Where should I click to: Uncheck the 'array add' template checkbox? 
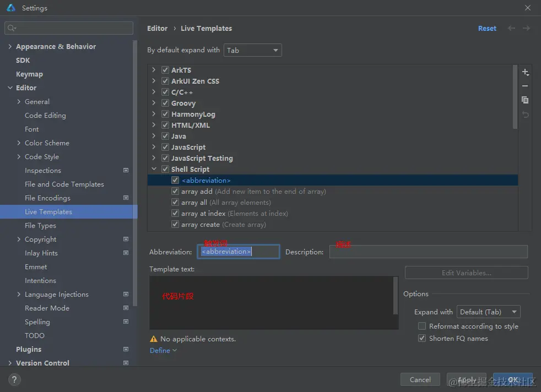pos(175,192)
